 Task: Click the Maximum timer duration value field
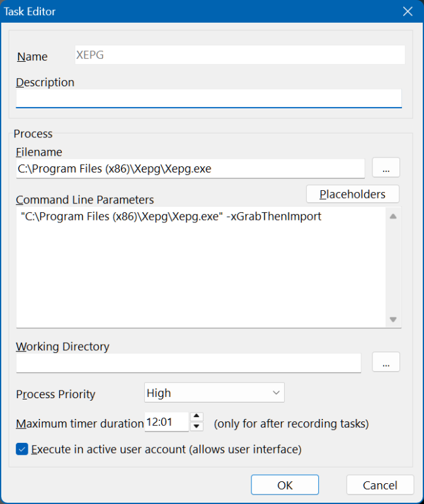[x=166, y=422]
